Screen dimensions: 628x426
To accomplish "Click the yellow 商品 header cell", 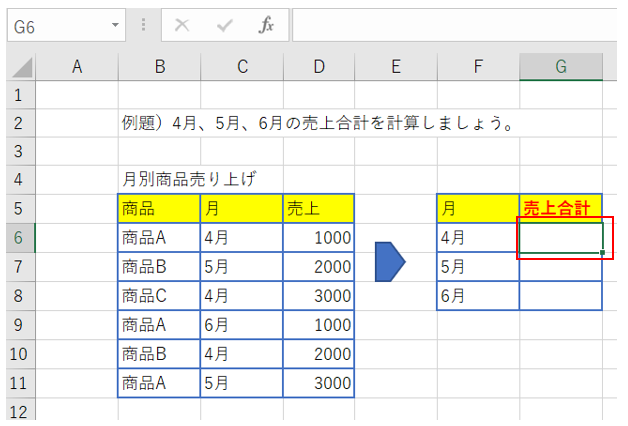I will pyautogui.click(x=159, y=209).
